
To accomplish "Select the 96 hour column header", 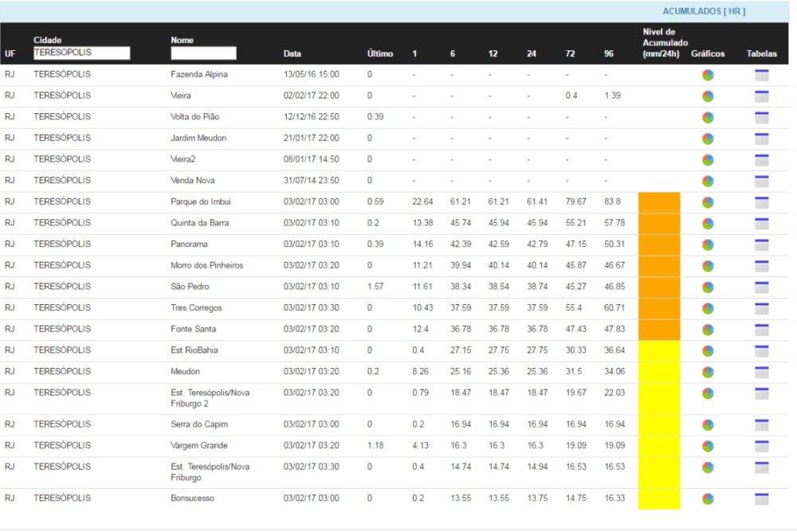I will [x=609, y=54].
